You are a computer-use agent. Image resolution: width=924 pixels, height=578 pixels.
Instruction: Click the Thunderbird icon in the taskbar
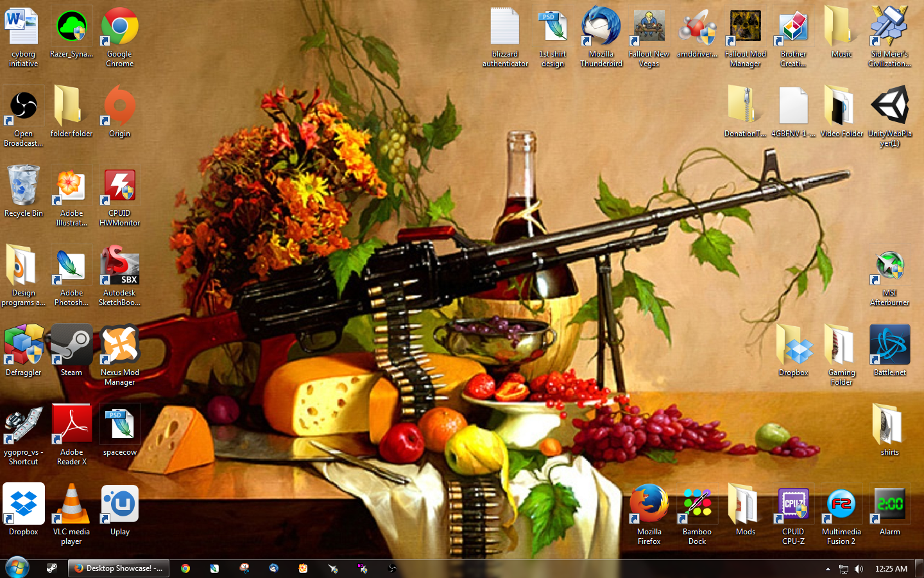tap(274, 568)
